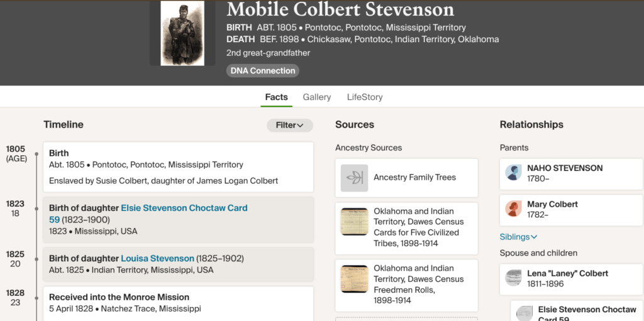Click the 1805 Birth timeline event
The image size is (644, 321).
point(178,166)
